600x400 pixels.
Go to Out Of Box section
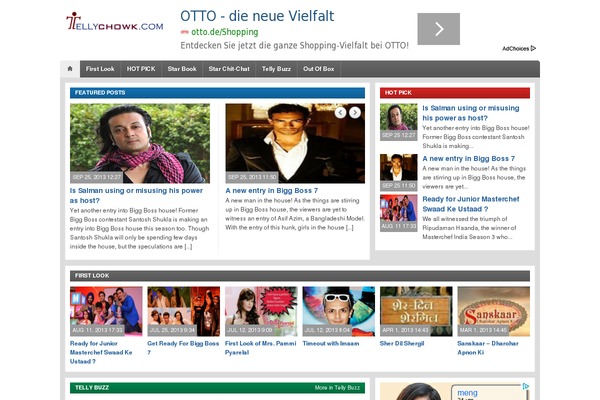[x=319, y=69]
